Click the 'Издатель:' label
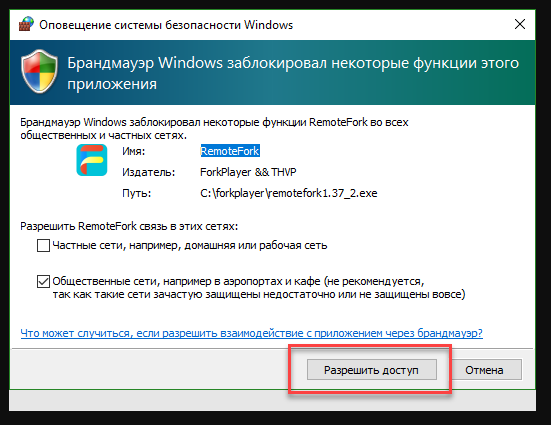This screenshot has height=425, width=551. tap(148, 172)
